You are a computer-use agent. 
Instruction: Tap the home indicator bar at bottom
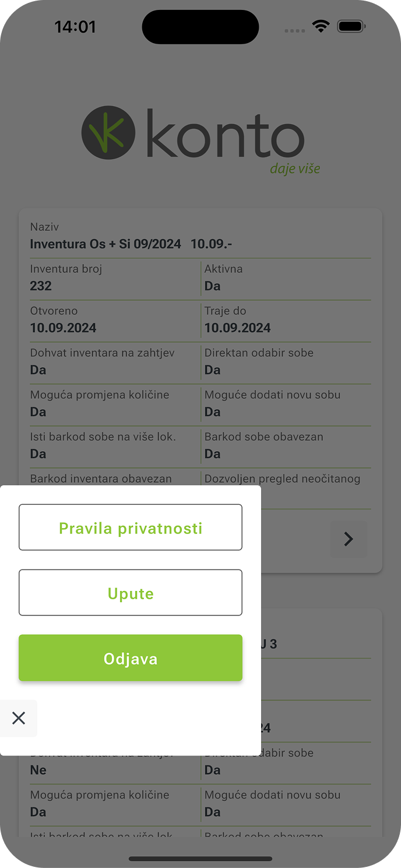(200, 858)
